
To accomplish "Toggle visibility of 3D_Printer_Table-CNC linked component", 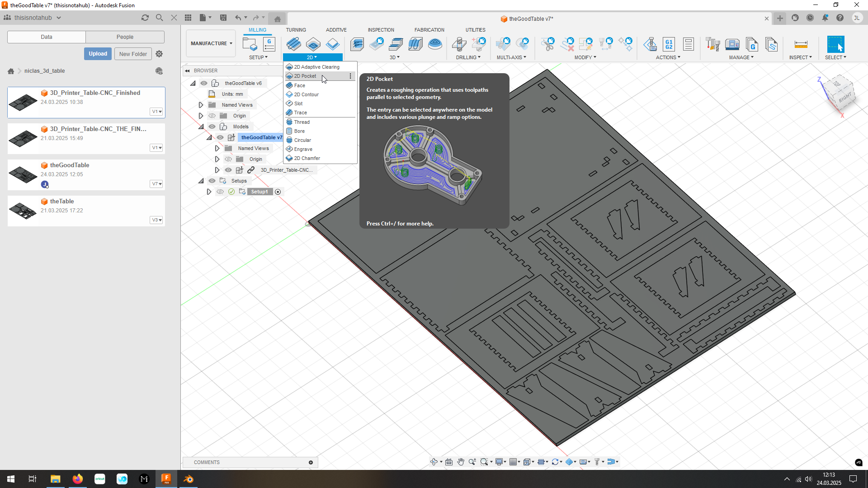I will tap(228, 170).
